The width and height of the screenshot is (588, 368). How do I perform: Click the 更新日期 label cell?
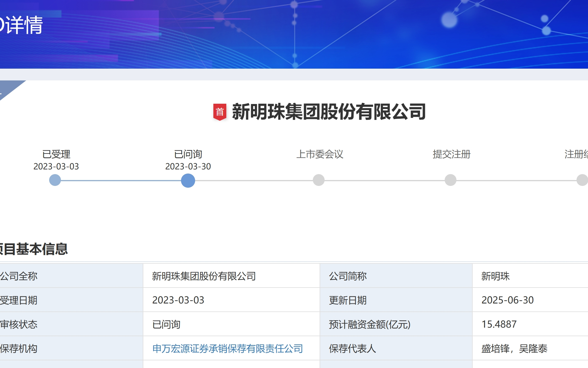coord(396,300)
